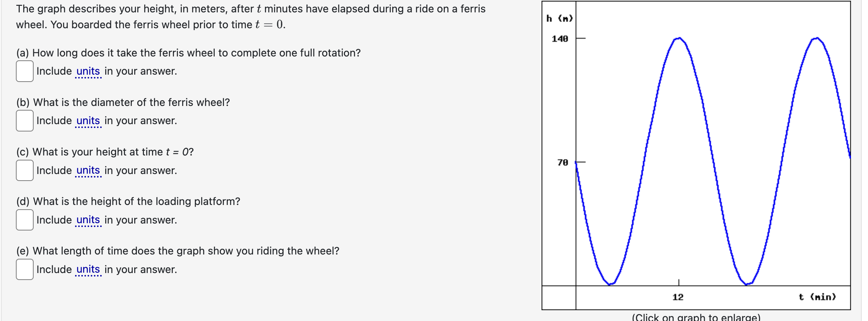Open the units link under question (c)
The width and height of the screenshot is (868, 321).
[88, 171]
